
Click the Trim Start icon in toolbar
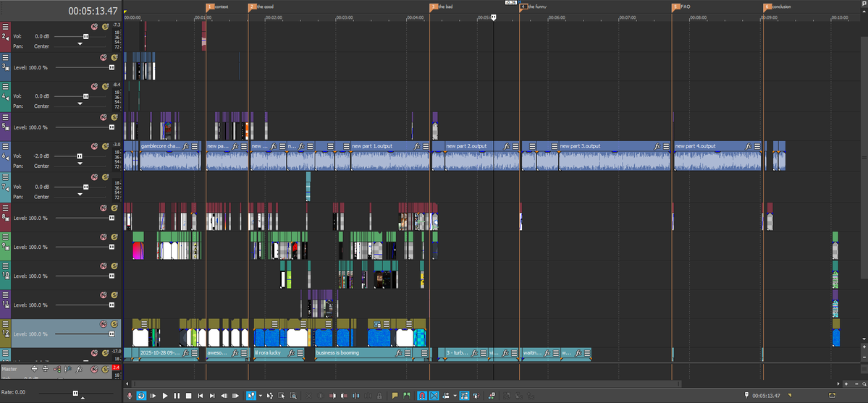pyautogui.click(x=332, y=396)
